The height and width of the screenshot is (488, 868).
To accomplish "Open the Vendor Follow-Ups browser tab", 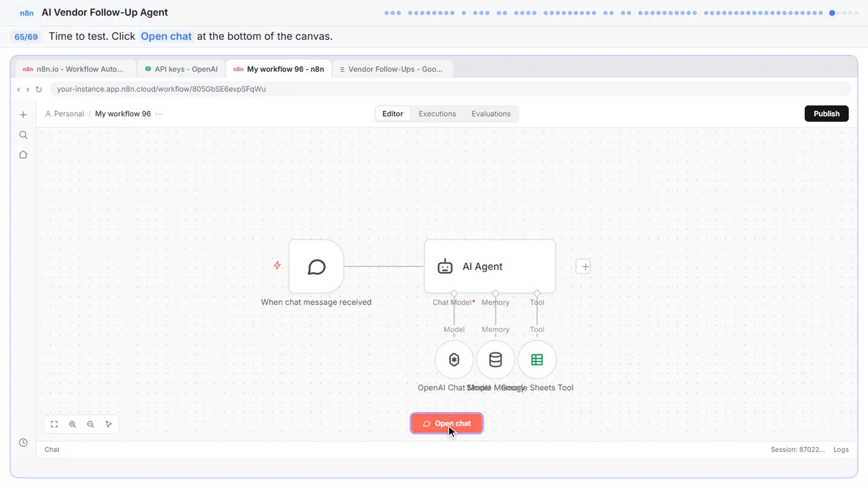I will point(392,69).
